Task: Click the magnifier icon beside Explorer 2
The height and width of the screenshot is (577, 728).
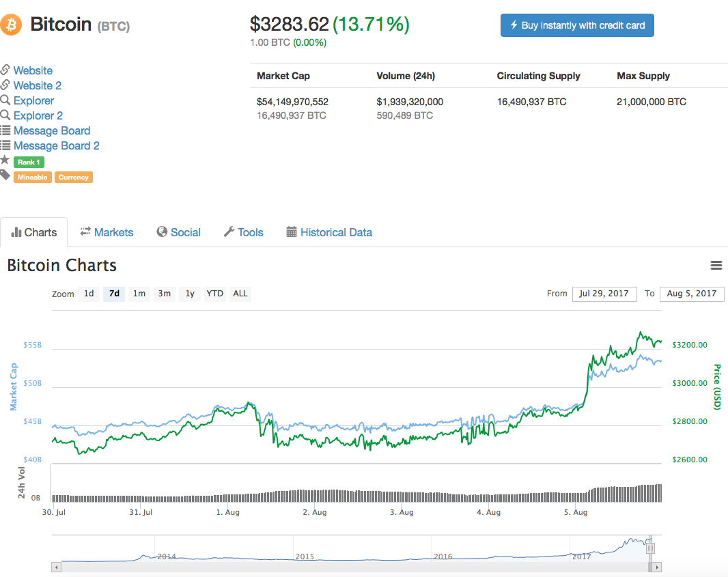Action: click(x=5, y=115)
